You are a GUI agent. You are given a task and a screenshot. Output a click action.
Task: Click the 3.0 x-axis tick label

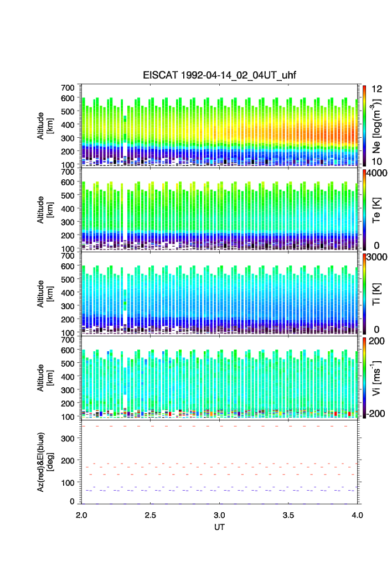coord(219,515)
